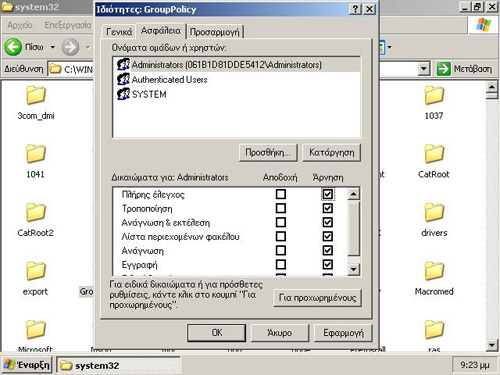Uncheck Deny for Πλήρης έλεγχος

(x=327, y=194)
